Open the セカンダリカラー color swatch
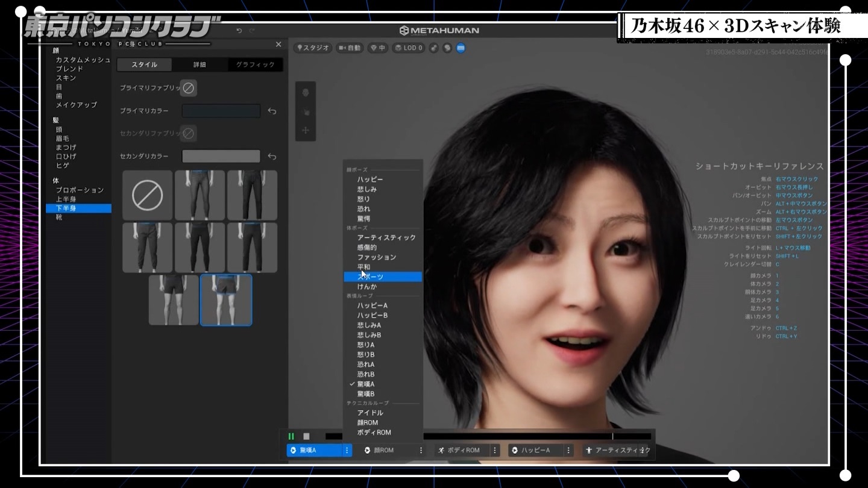Viewport: 868px width, 488px height. pyautogui.click(x=221, y=157)
